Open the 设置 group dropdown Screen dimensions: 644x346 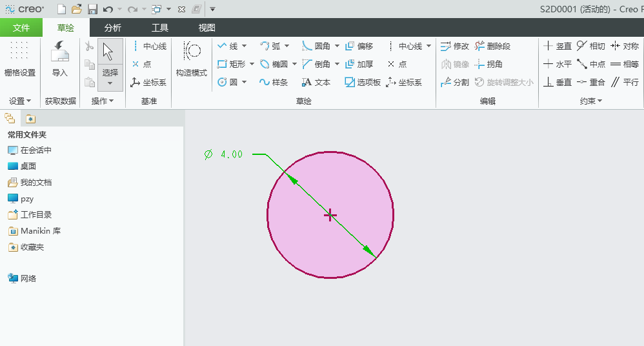tap(20, 101)
